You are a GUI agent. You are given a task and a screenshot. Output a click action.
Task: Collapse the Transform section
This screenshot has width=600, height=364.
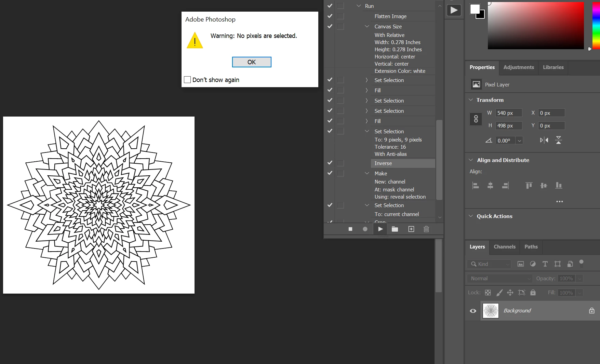point(471,100)
